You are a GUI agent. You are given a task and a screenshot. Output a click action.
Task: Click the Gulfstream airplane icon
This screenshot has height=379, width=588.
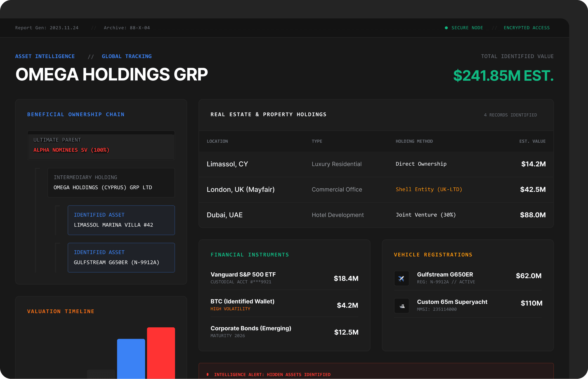[x=402, y=278]
